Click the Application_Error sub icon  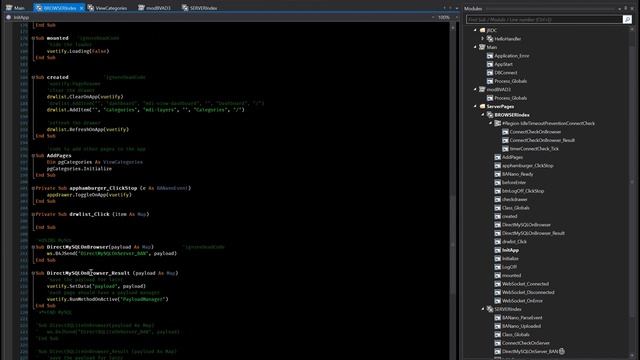(x=490, y=56)
